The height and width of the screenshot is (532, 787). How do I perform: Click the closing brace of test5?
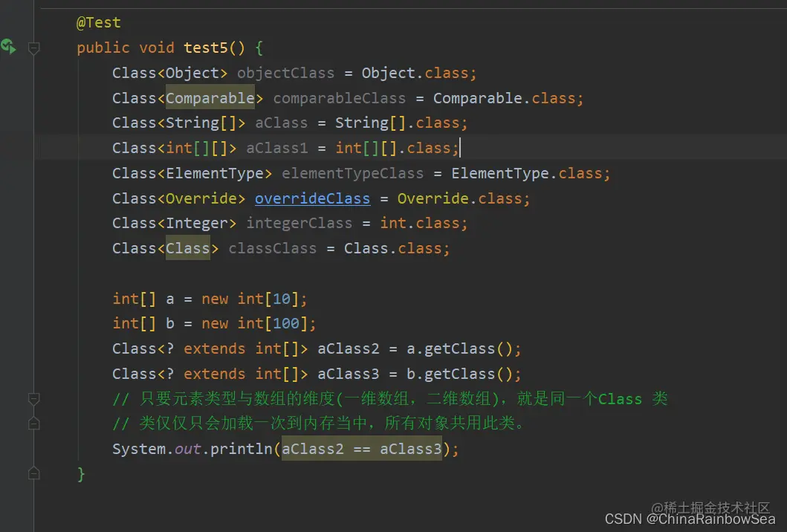[81, 474]
